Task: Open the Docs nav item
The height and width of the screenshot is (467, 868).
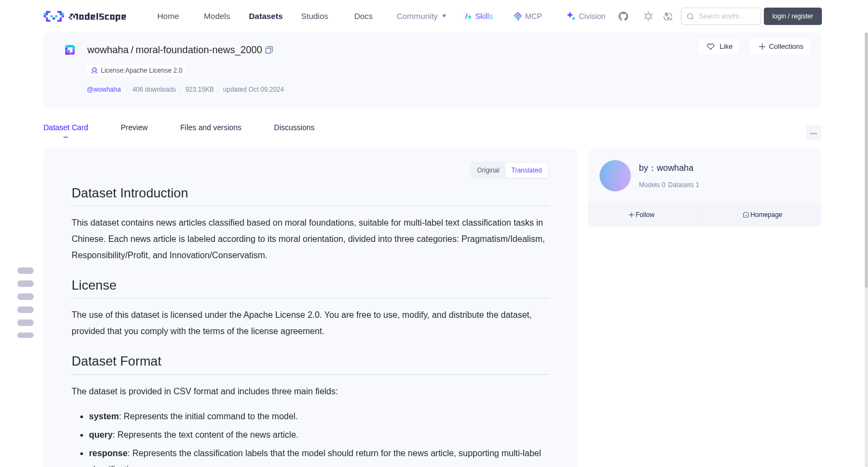Action: [363, 16]
